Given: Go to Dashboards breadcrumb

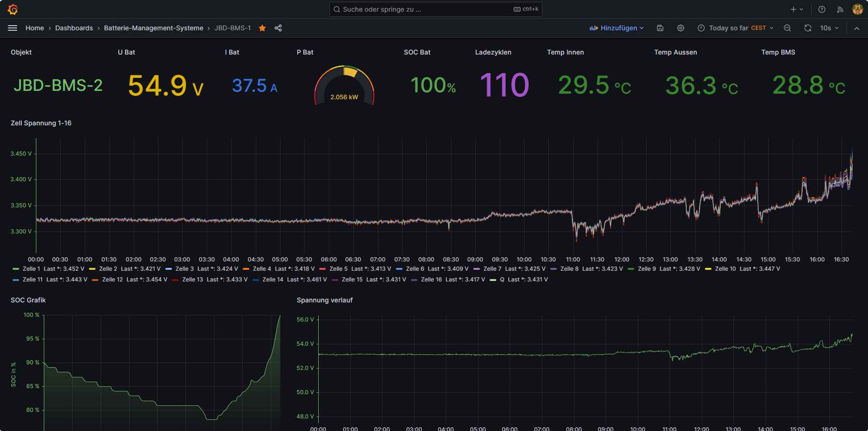Looking at the screenshot, I should coord(74,28).
